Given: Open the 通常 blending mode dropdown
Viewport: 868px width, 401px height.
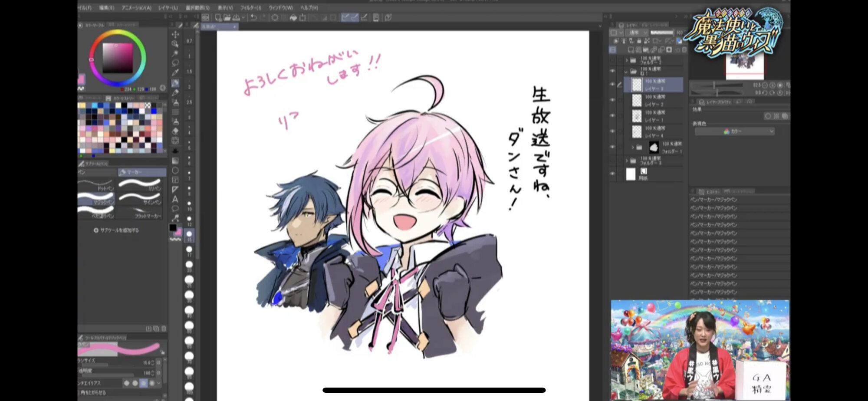Looking at the screenshot, I should point(637,33).
